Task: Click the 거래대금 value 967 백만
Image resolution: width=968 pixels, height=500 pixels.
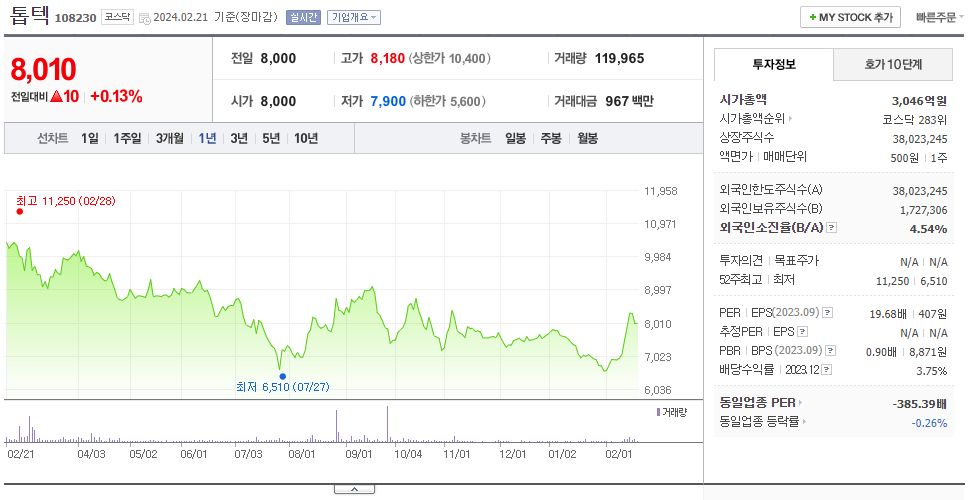Action: point(629,101)
